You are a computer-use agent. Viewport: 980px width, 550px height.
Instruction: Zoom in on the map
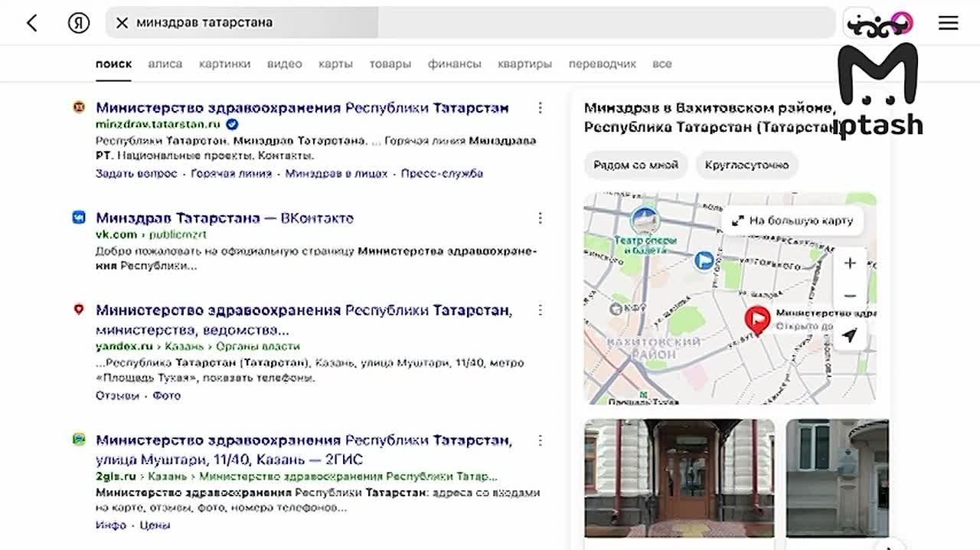849,264
